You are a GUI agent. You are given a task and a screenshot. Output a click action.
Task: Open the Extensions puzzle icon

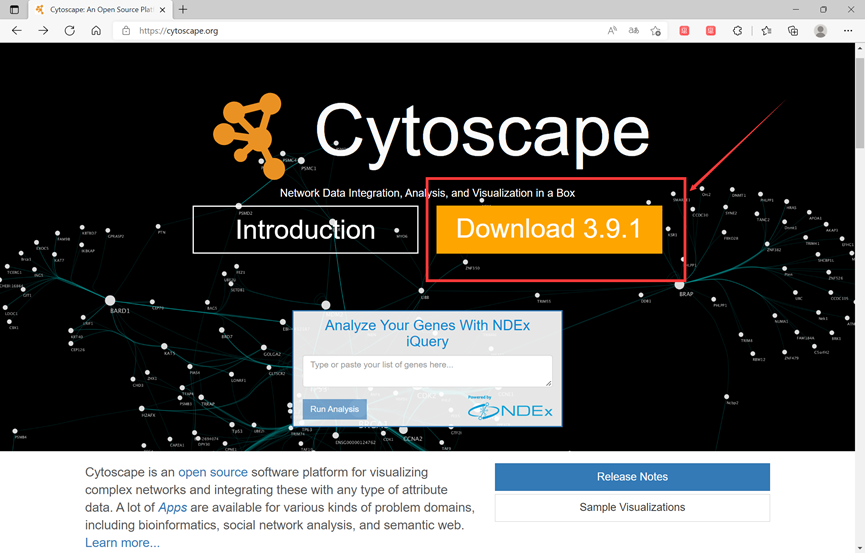(738, 31)
